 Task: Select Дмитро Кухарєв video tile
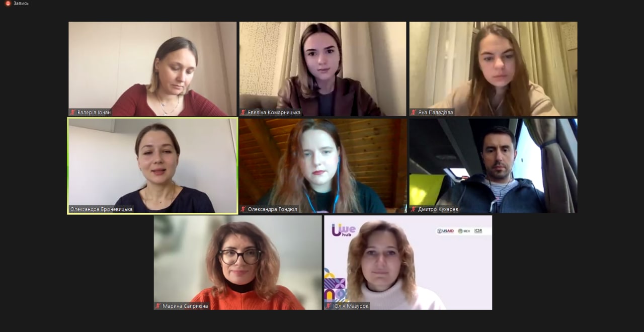pyautogui.click(x=493, y=165)
